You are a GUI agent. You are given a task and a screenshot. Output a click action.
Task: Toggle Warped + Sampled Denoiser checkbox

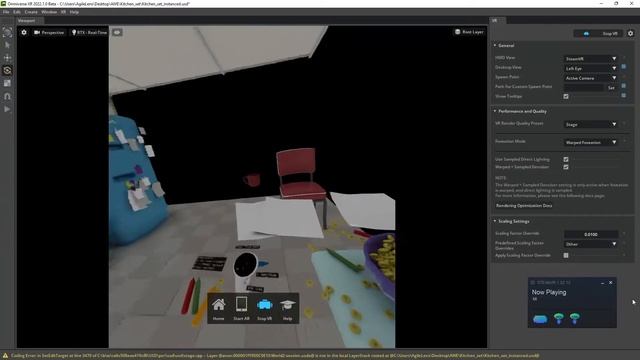click(x=566, y=167)
